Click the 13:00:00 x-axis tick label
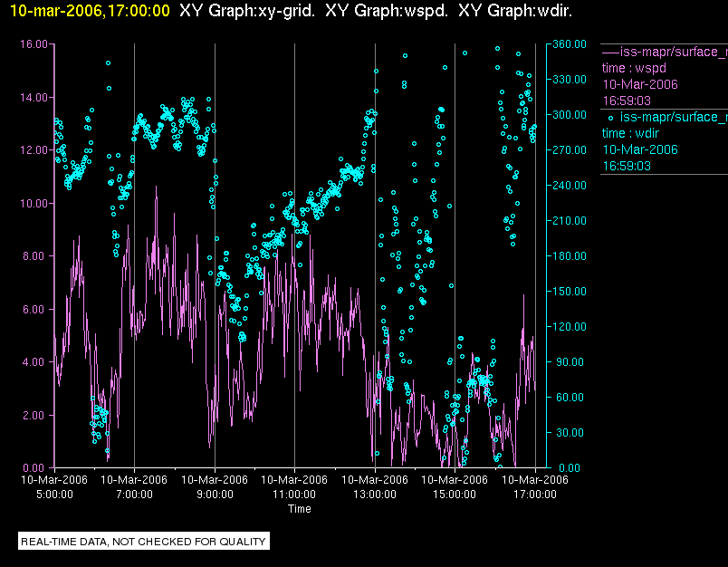This screenshot has height=567, width=728. (x=375, y=495)
